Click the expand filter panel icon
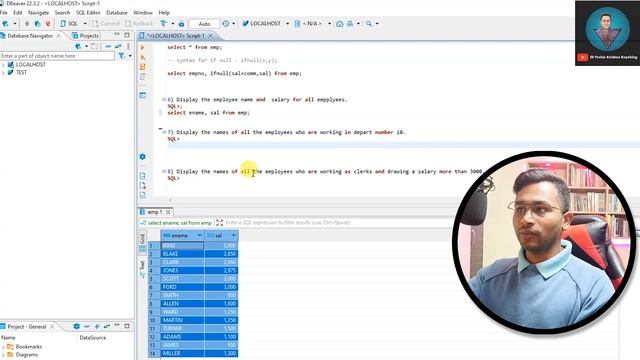The width and height of the screenshot is (640, 360). coord(219,222)
